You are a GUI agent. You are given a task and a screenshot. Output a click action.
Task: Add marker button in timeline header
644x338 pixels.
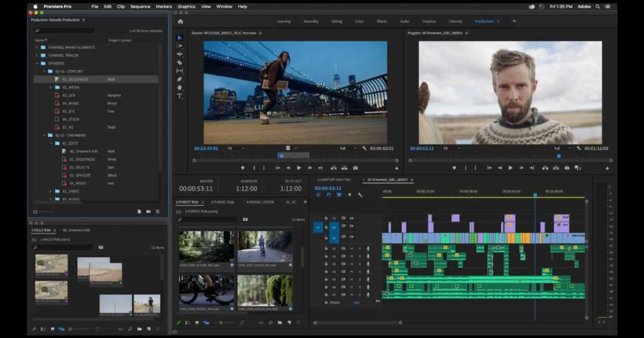350,195
